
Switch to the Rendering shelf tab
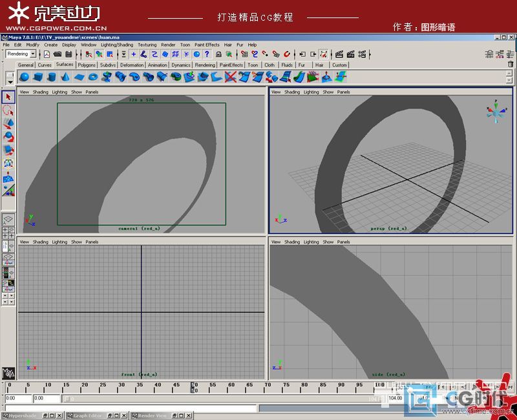(205, 65)
